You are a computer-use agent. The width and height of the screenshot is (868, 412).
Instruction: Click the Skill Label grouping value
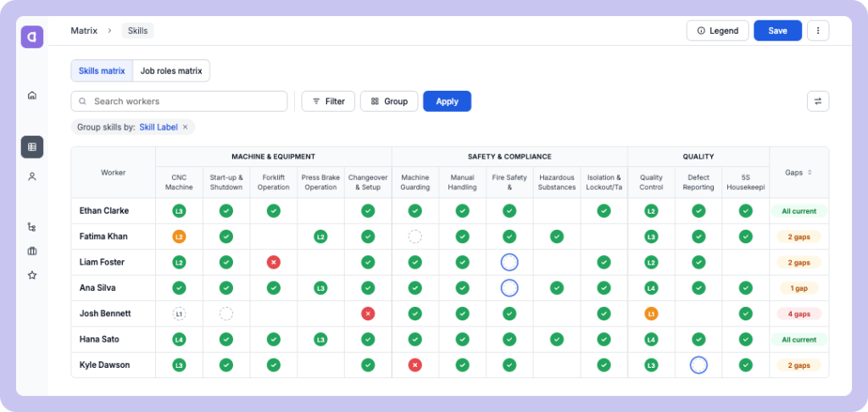[159, 127]
